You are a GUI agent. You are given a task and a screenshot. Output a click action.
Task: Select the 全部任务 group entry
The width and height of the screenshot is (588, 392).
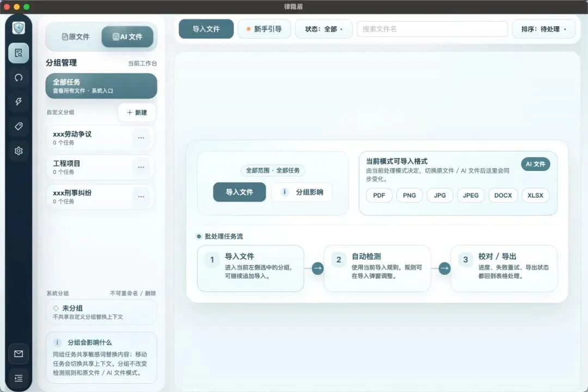(x=101, y=86)
